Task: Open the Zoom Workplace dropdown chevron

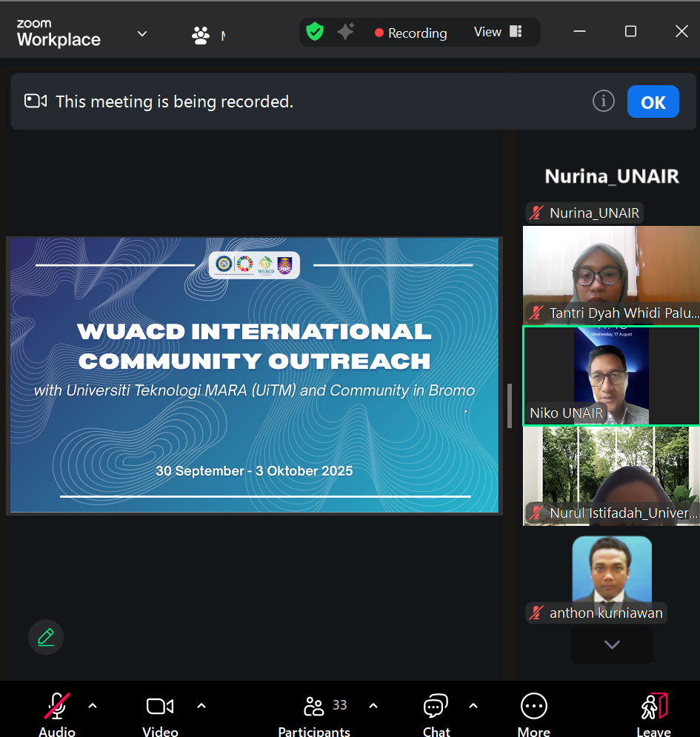Action: pos(142,34)
